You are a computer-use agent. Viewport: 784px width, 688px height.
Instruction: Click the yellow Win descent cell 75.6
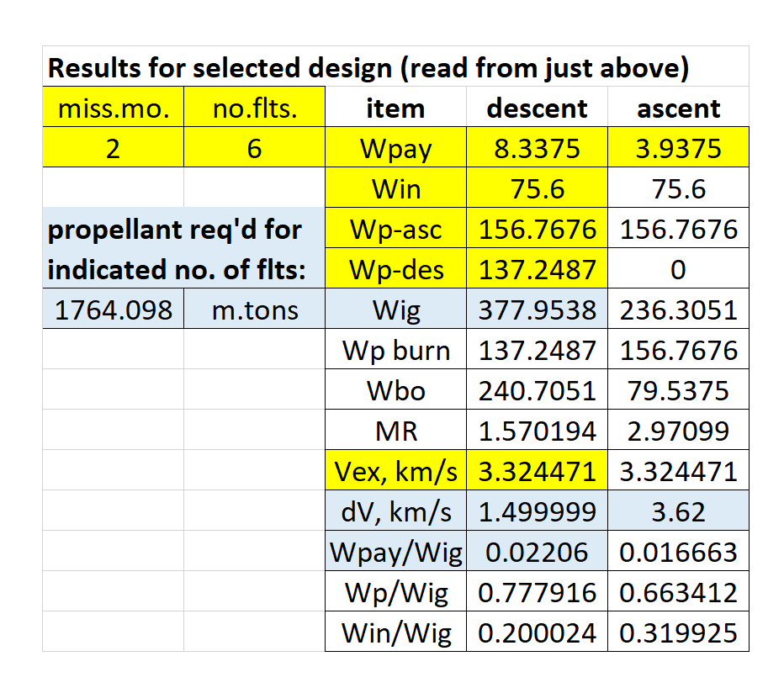pyautogui.click(x=537, y=188)
